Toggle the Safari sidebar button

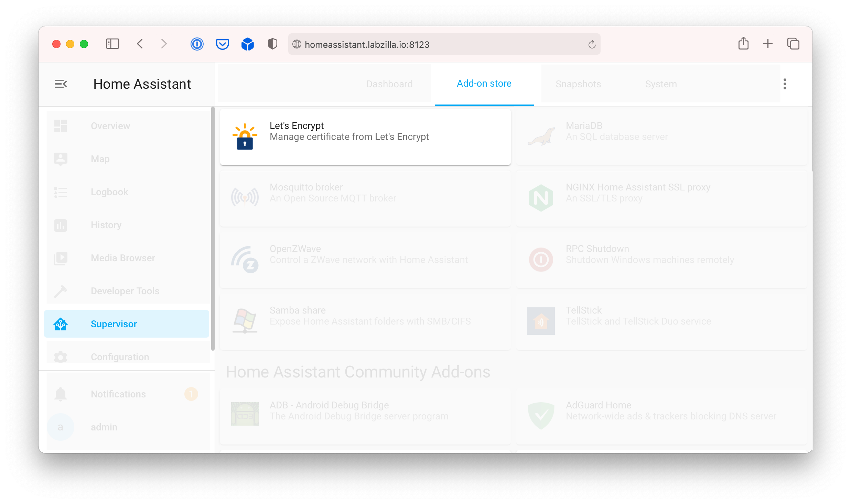(x=112, y=44)
